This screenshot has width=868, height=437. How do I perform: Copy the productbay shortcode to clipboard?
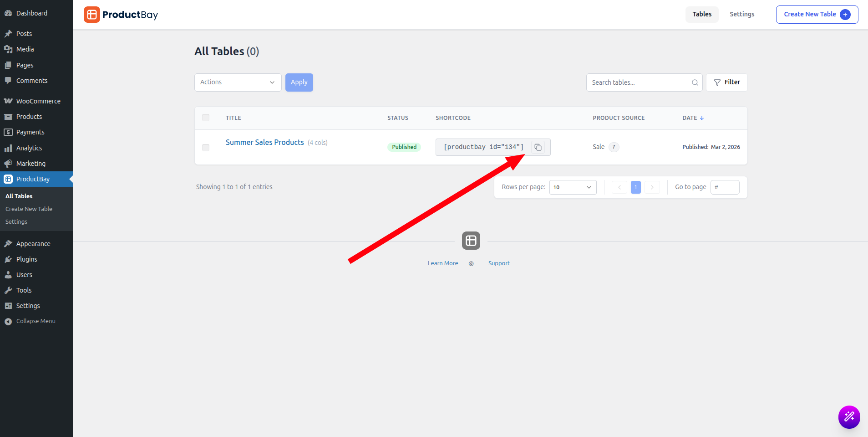click(538, 147)
